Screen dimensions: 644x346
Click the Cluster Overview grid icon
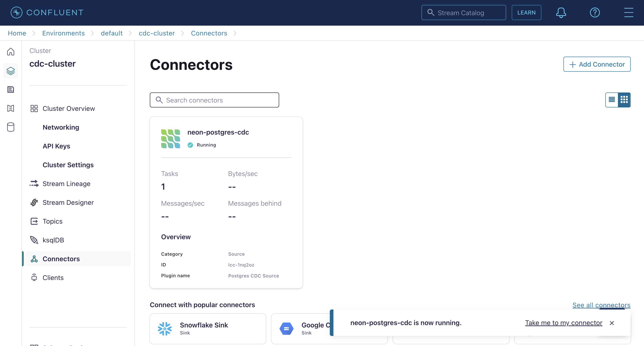tap(34, 108)
